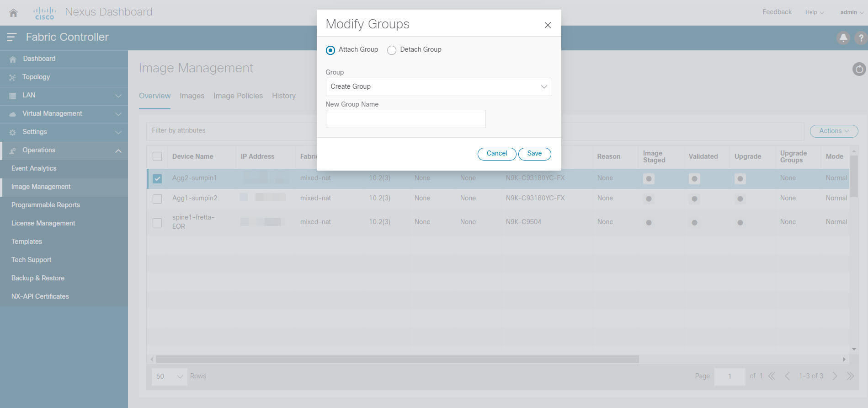Click the horizontal table scrollbar
The height and width of the screenshot is (408, 868).
[397, 360]
